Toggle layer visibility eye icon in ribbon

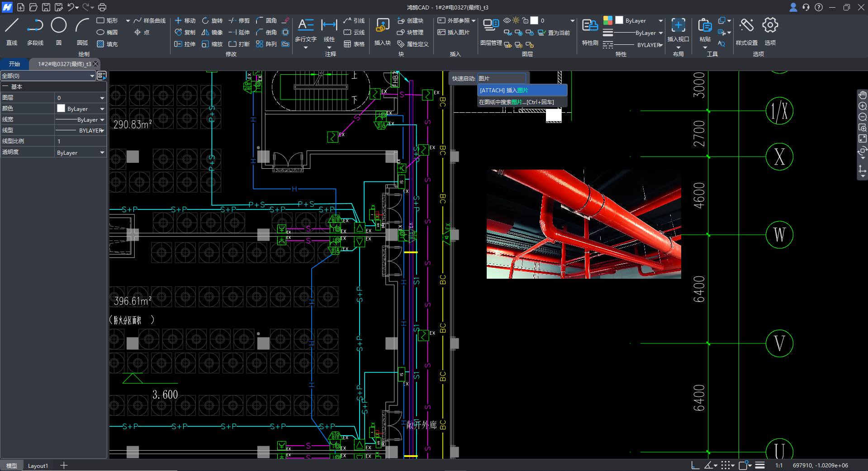(507, 20)
